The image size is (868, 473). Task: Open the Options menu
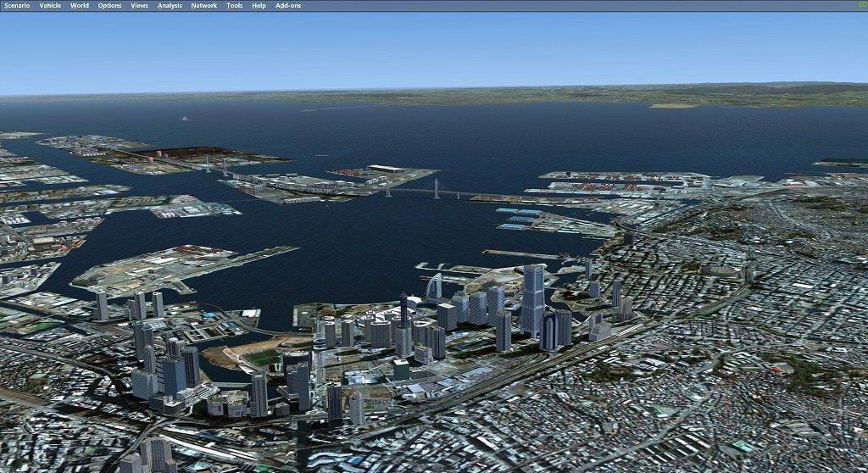(x=109, y=6)
